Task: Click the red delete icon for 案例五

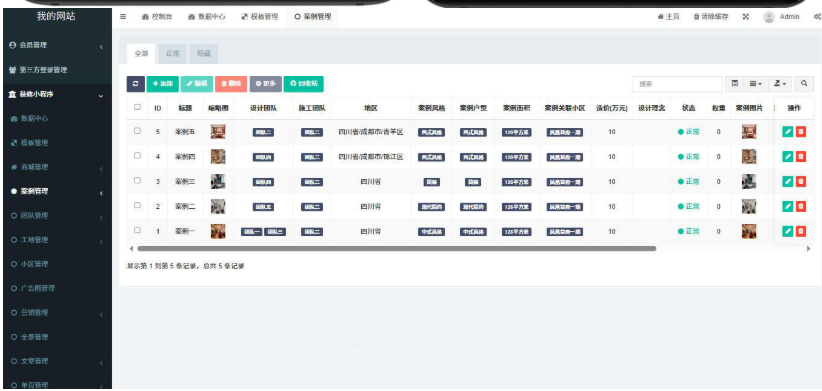Action: (801, 132)
